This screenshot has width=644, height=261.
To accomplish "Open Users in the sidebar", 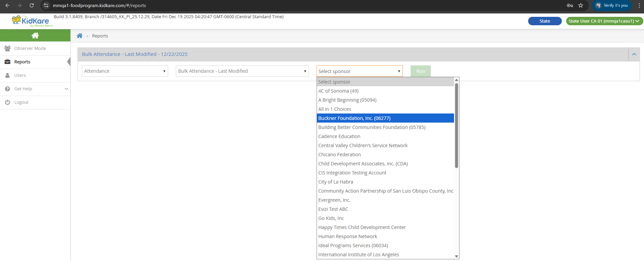I will (35, 75).
